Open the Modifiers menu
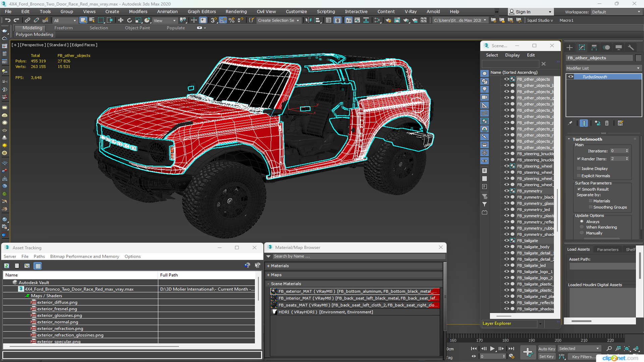This screenshot has height=362, width=644. click(x=138, y=11)
